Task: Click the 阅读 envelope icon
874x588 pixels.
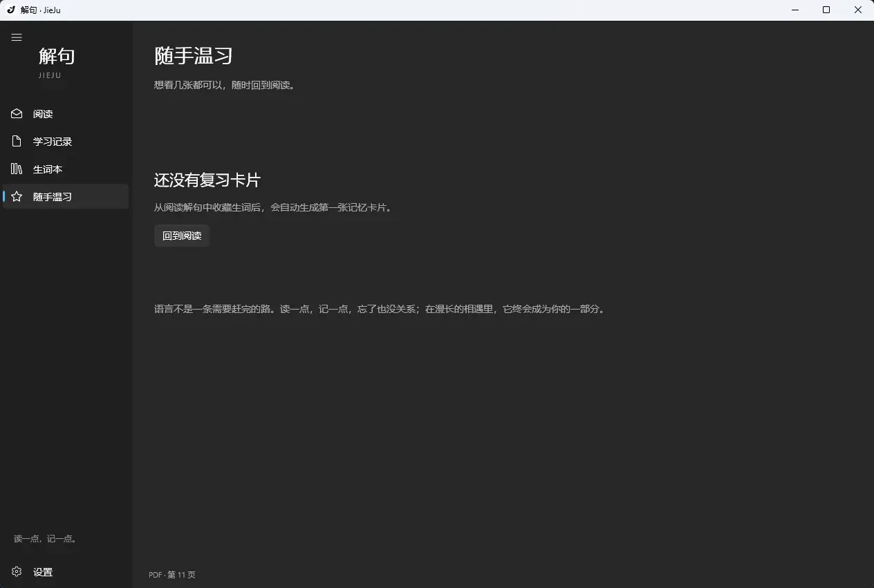Action: [x=17, y=113]
